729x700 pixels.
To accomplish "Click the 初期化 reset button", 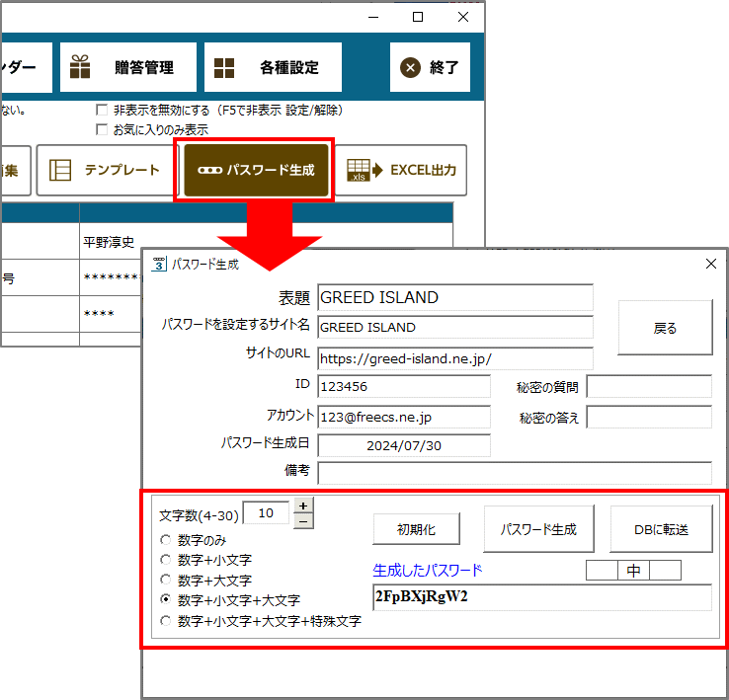I will pos(416,529).
